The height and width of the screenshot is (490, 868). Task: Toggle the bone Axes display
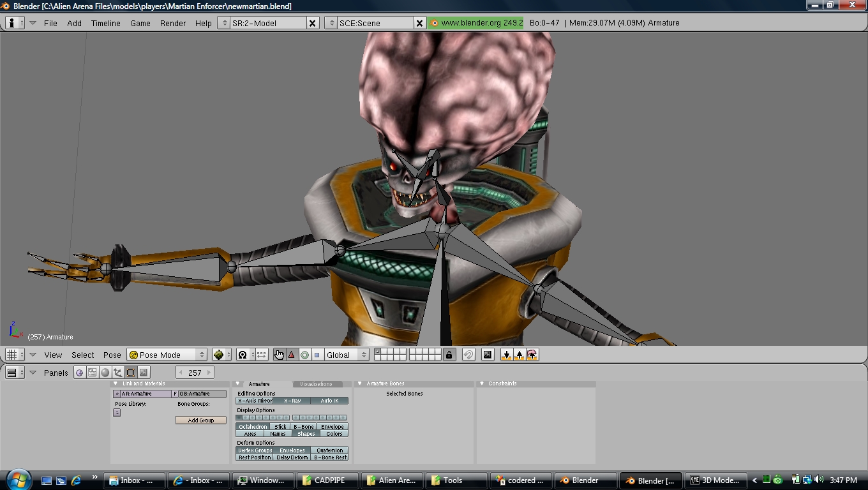(x=250, y=434)
